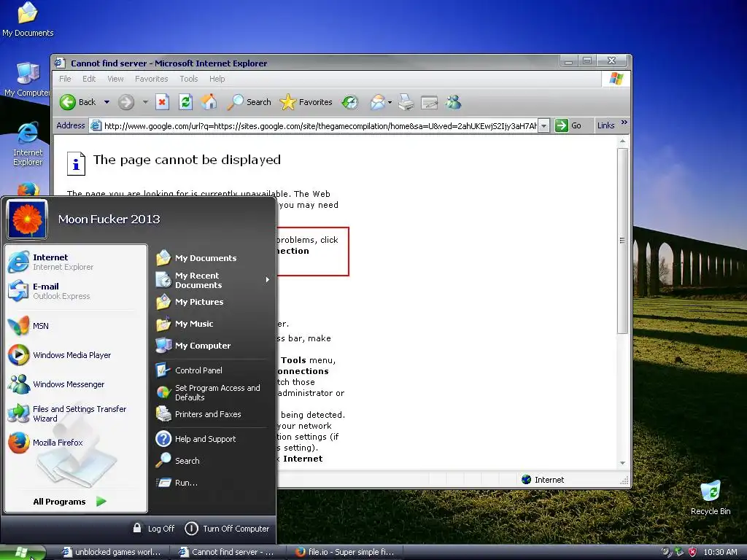
Task: Click the scroll down arrow in page
Action: [x=622, y=463]
